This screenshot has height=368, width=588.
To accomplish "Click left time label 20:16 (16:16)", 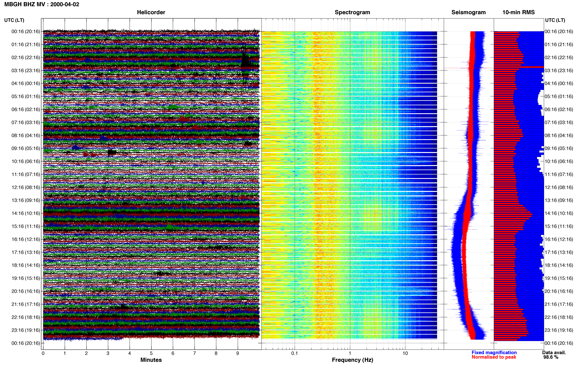I will pyautogui.click(x=26, y=291).
